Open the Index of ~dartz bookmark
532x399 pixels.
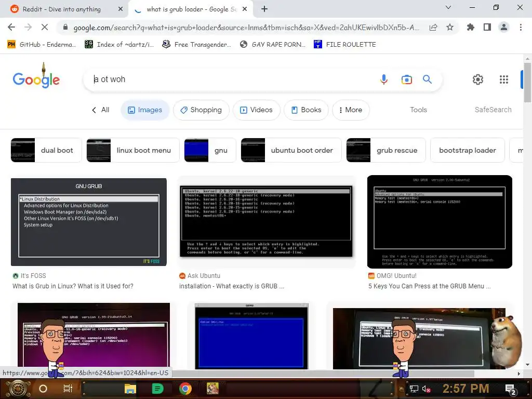(119, 45)
